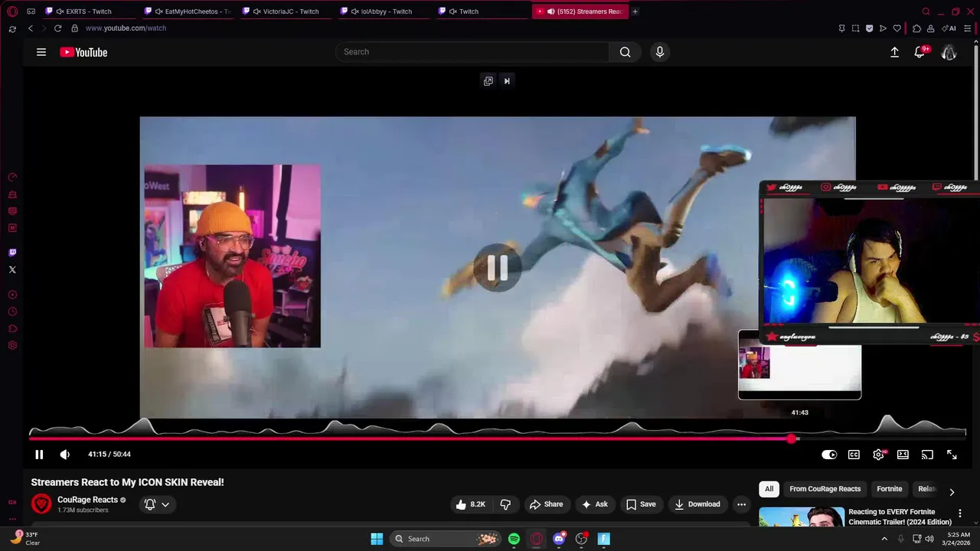This screenshot has height=551, width=980.
Task: Open more actions three-dot menu beside Download
Action: click(x=741, y=504)
